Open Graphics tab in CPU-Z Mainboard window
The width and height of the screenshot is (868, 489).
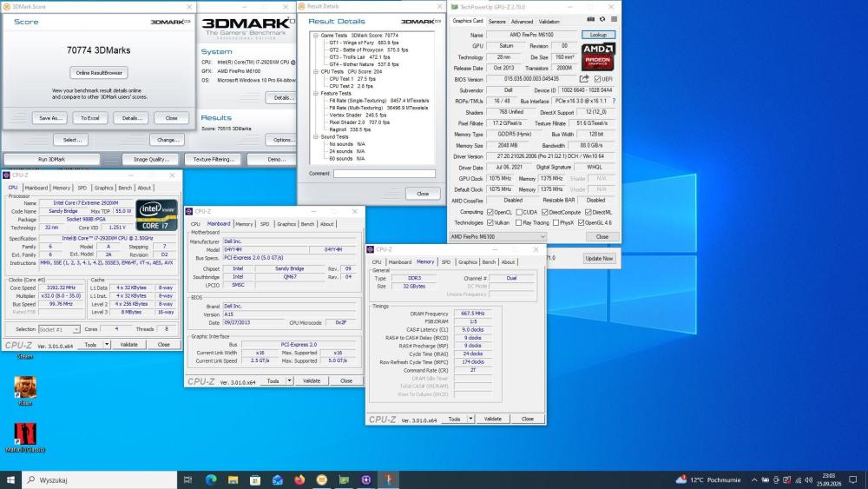click(286, 224)
